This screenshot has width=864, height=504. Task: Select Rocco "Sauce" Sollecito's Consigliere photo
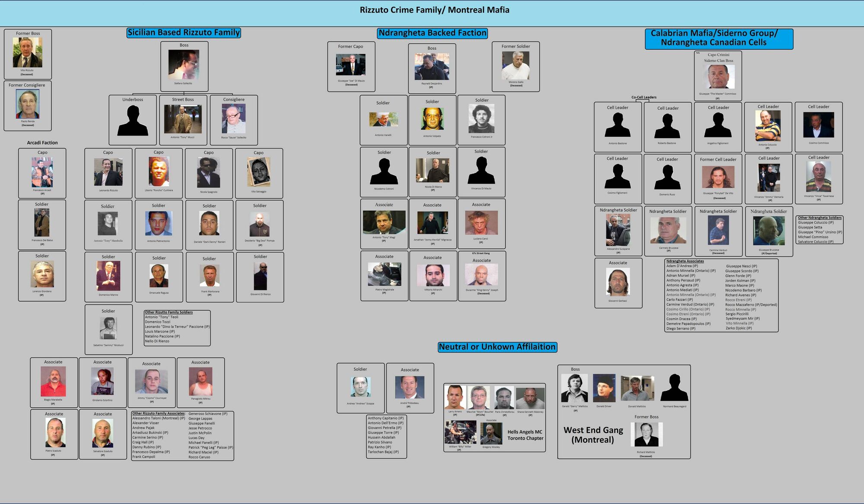click(x=234, y=119)
